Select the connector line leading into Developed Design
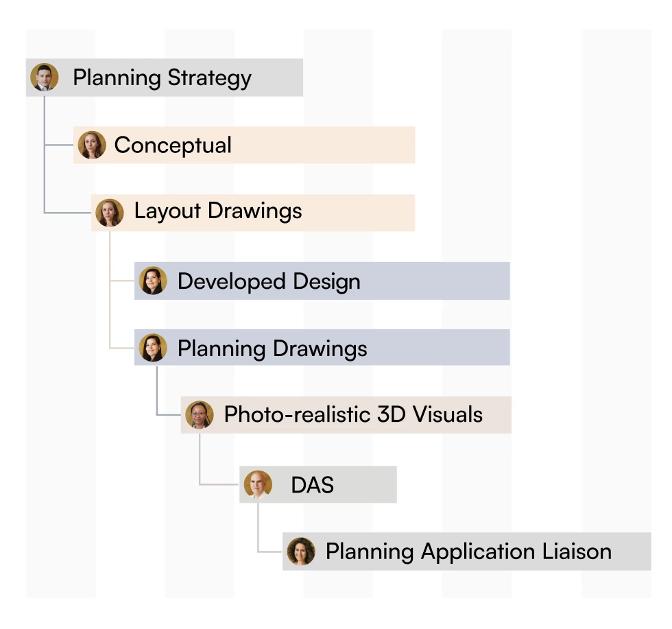 [x=122, y=281]
